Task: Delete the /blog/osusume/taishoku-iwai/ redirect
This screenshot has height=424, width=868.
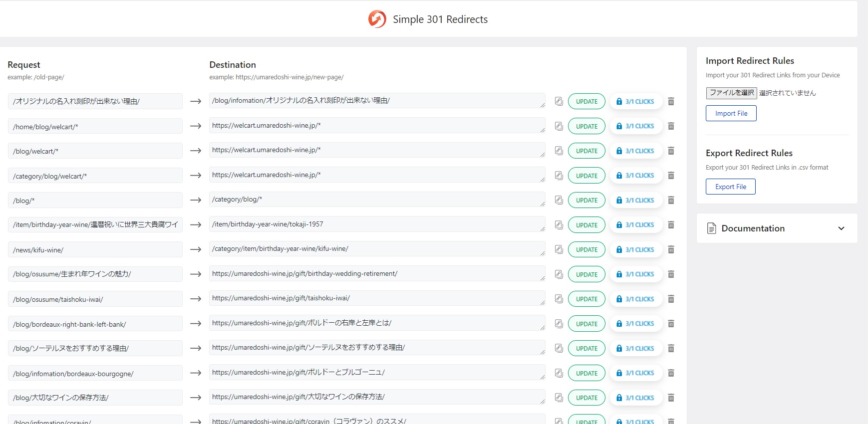Action: coord(671,299)
